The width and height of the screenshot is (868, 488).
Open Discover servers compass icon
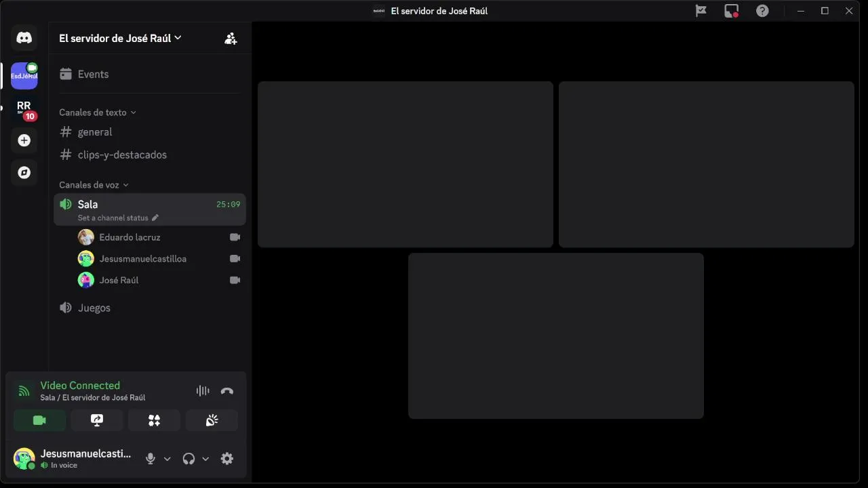(x=24, y=173)
